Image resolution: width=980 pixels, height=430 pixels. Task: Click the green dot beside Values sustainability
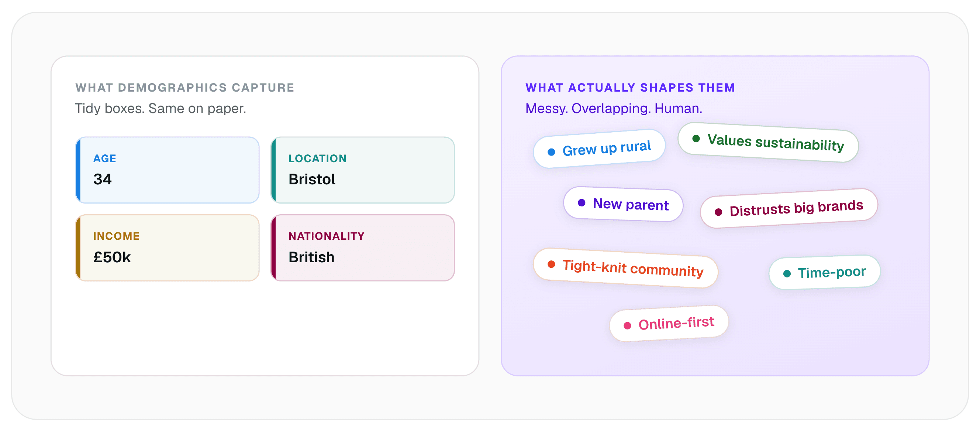point(696,138)
